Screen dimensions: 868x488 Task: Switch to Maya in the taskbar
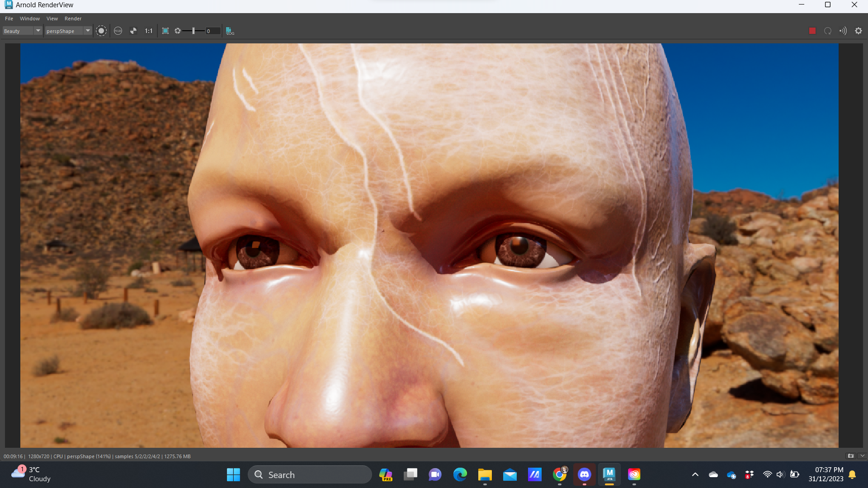point(609,474)
